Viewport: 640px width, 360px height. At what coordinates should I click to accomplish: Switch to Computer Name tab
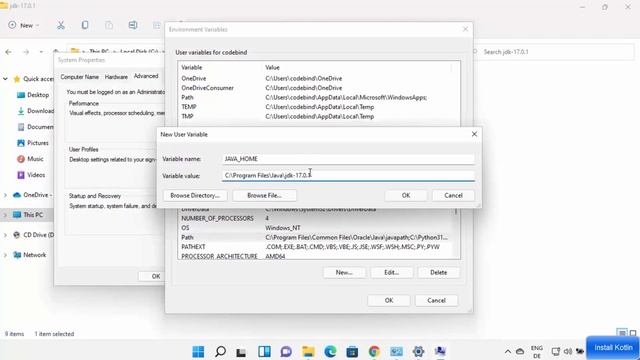80,77
